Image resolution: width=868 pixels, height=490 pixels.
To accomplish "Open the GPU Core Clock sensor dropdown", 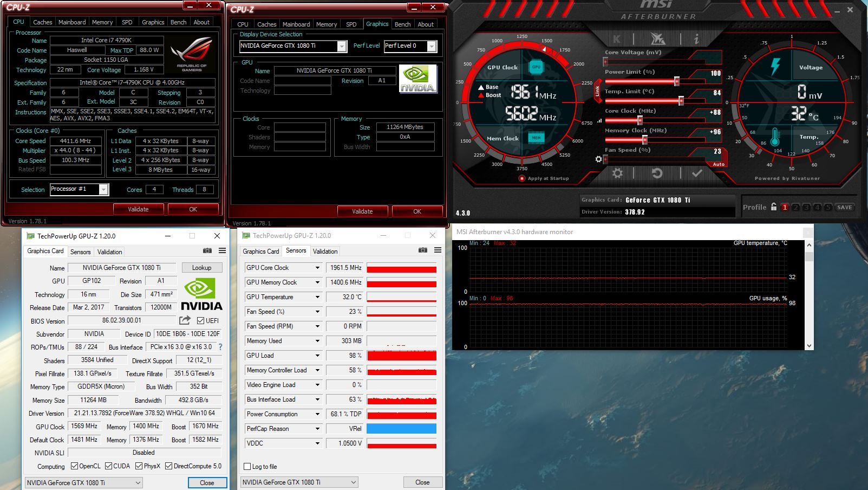I will (317, 268).
